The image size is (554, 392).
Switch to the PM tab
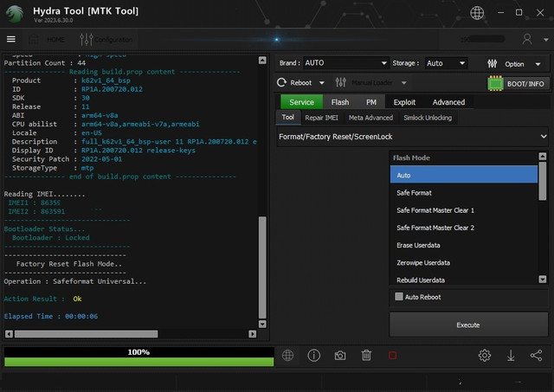click(371, 102)
